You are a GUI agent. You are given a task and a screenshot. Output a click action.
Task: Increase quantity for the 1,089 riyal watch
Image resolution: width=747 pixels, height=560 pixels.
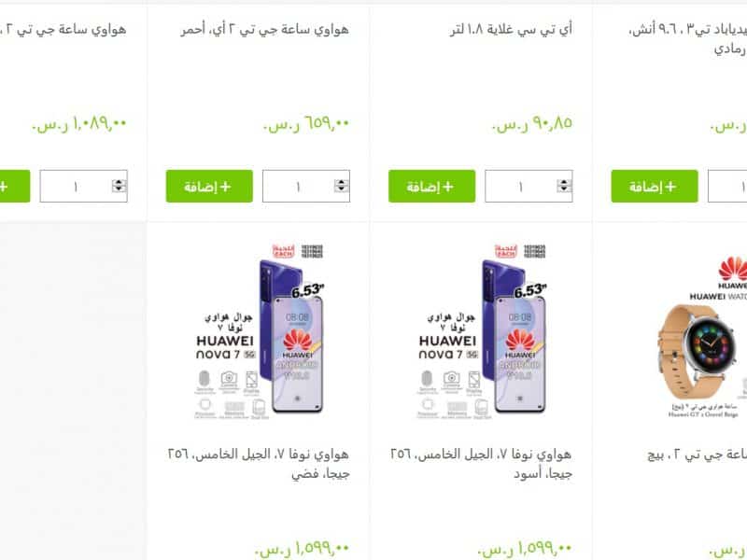coord(120,182)
